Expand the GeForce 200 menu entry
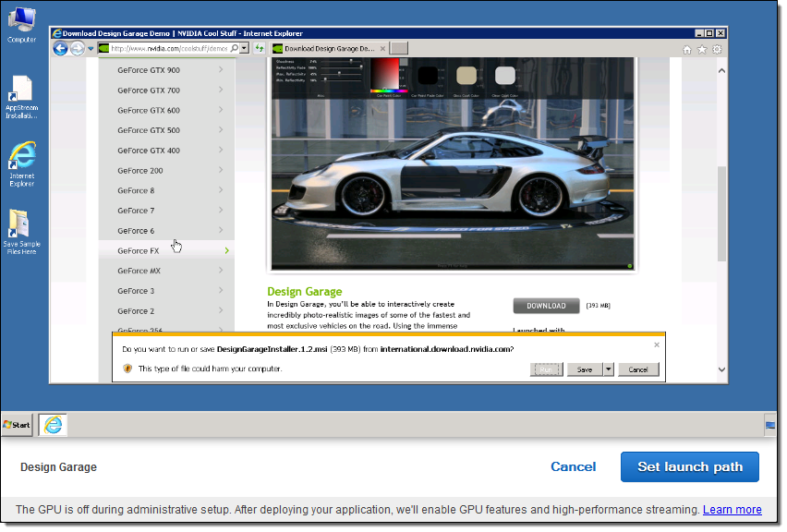Image resolution: width=787 pixels, height=532 pixels. click(x=166, y=170)
